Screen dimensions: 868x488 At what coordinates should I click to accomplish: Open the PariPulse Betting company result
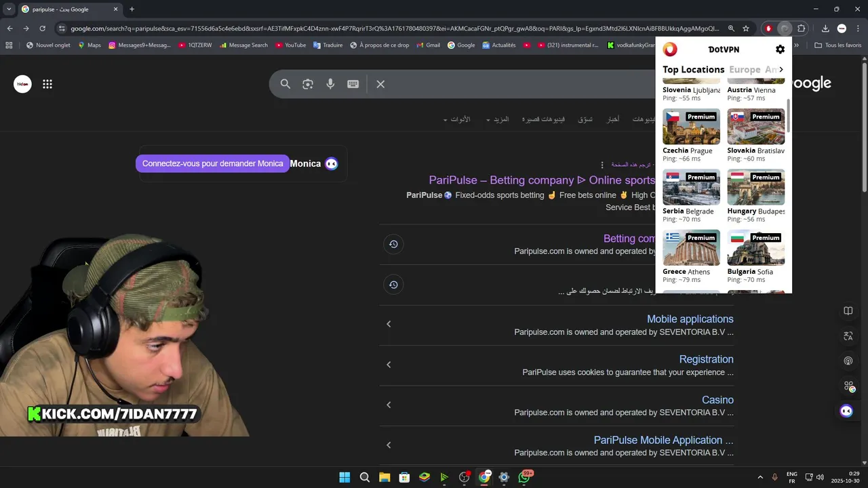(542, 180)
